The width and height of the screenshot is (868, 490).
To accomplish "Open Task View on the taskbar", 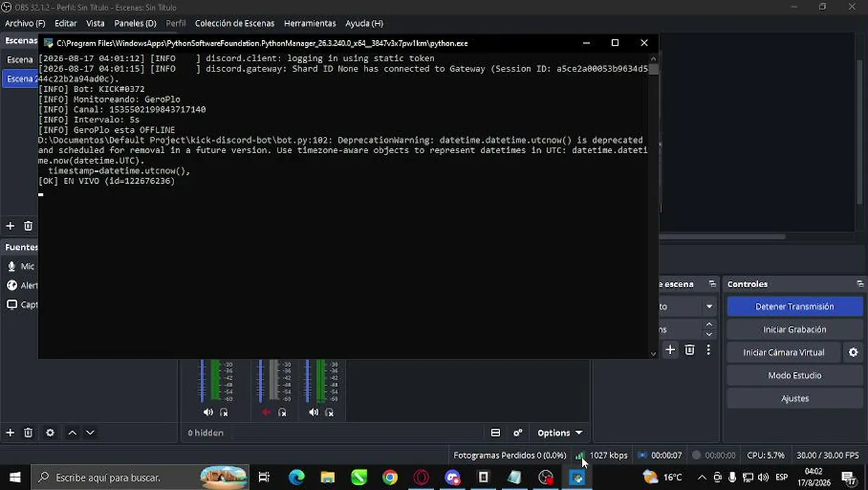I will 264,477.
